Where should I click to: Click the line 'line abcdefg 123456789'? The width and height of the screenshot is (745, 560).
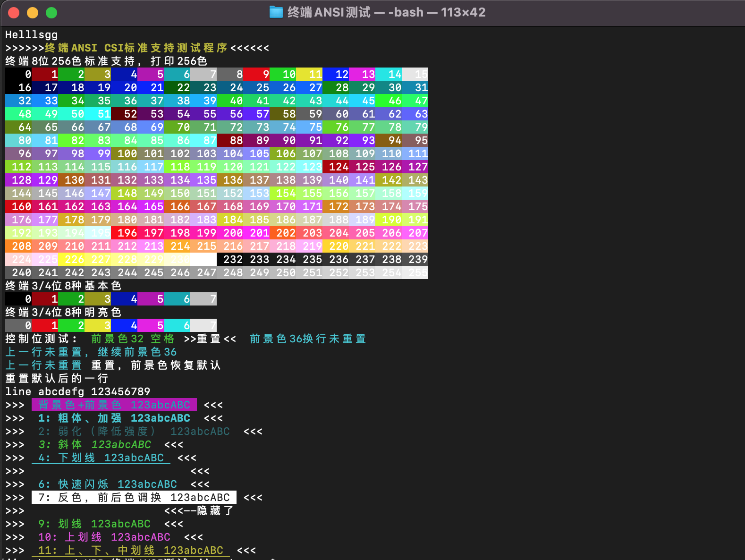[x=78, y=391]
